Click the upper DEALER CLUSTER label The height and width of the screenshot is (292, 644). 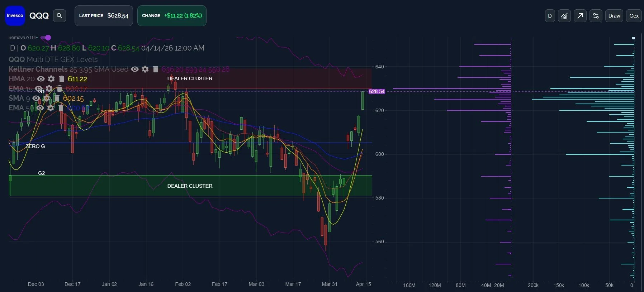190,78
